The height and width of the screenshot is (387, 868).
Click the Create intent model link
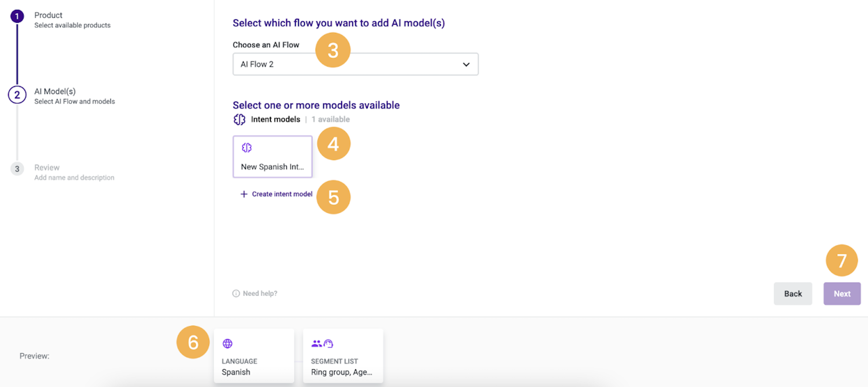click(x=282, y=194)
